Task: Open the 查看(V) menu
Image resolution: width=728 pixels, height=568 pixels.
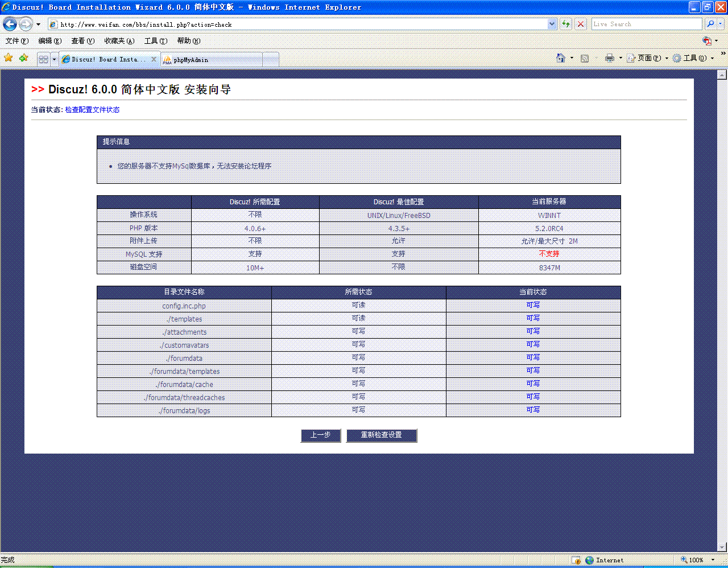Action: click(83, 41)
